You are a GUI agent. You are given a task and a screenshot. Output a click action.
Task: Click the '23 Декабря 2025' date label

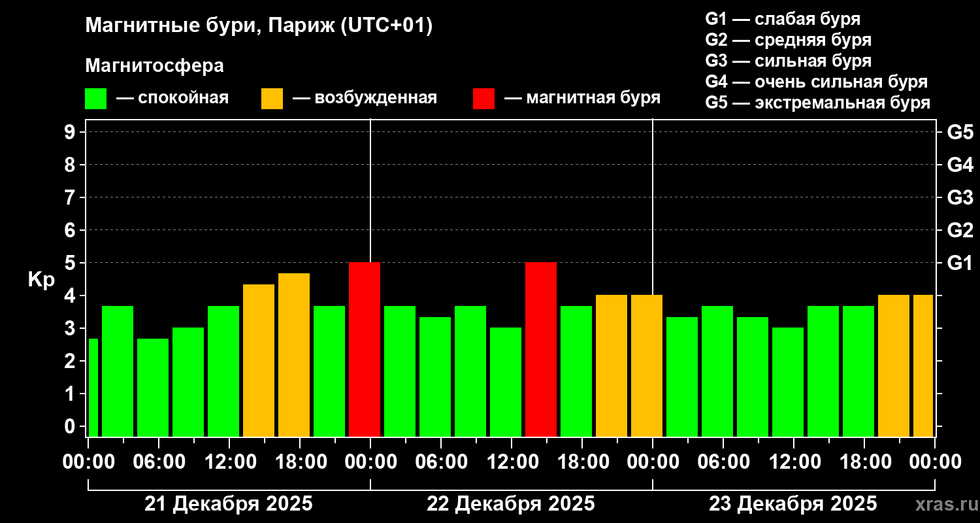pos(793,504)
